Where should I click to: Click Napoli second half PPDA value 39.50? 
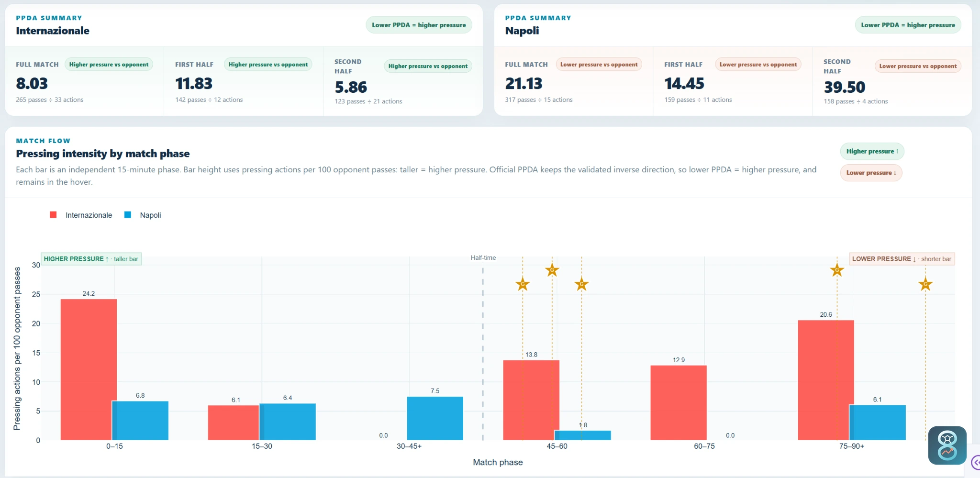(845, 87)
